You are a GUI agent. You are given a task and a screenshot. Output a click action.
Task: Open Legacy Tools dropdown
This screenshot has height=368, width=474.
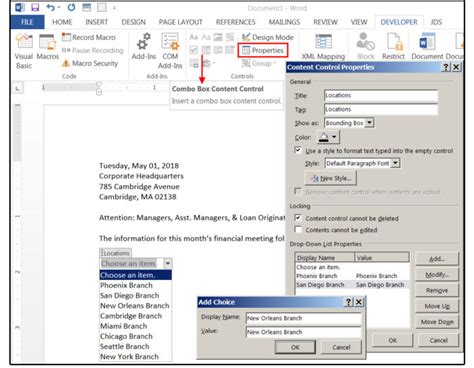[208, 63]
